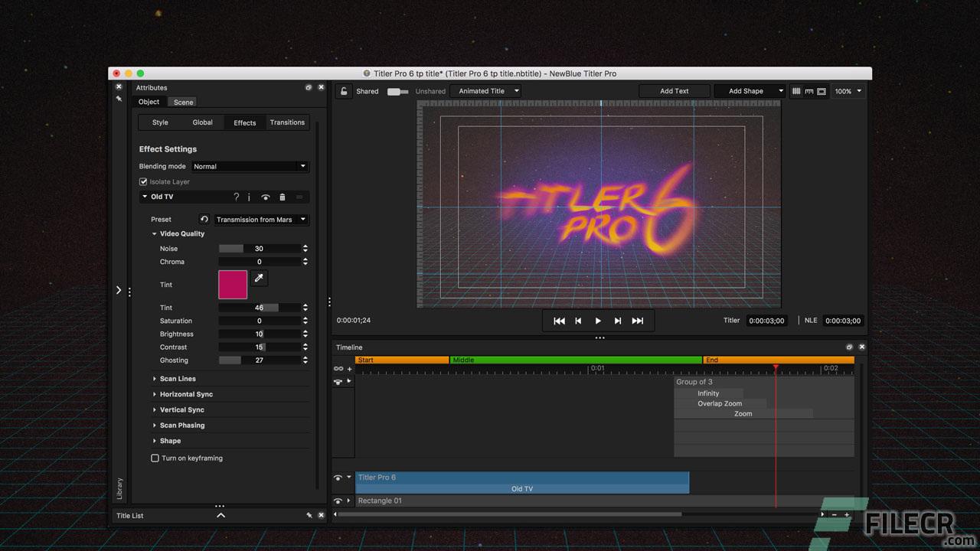The image size is (980, 551).
Task: Enable Turn on keyframing checkbox
Action: tap(155, 458)
